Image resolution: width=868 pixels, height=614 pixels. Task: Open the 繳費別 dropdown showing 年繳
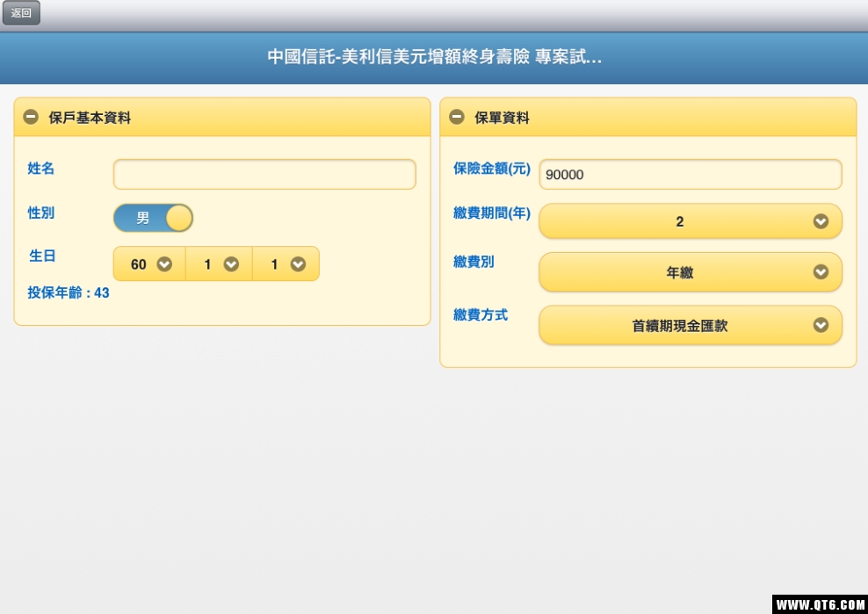pyautogui.click(x=691, y=271)
